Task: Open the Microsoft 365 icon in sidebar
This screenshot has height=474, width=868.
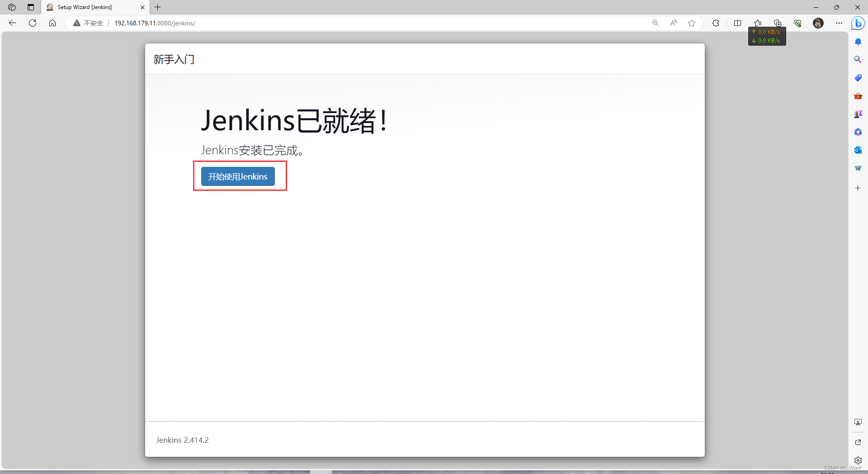Action: 858,132
